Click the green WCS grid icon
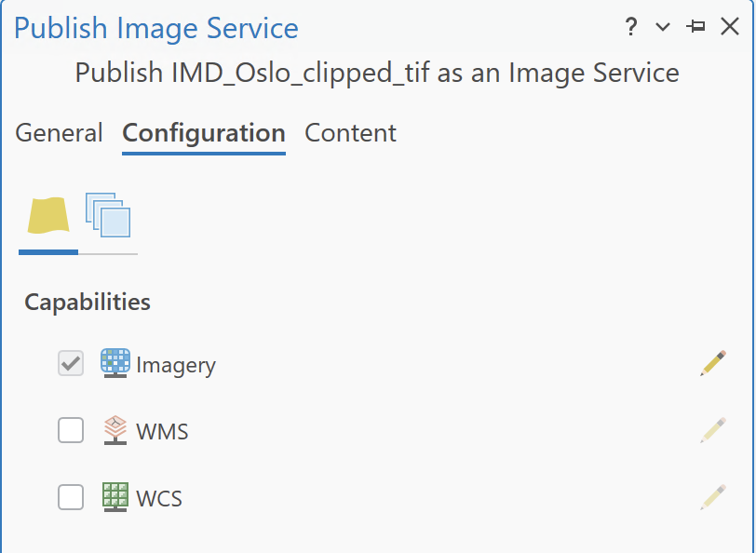The width and height of the screenshot is (756, 553). click(115, 497)
